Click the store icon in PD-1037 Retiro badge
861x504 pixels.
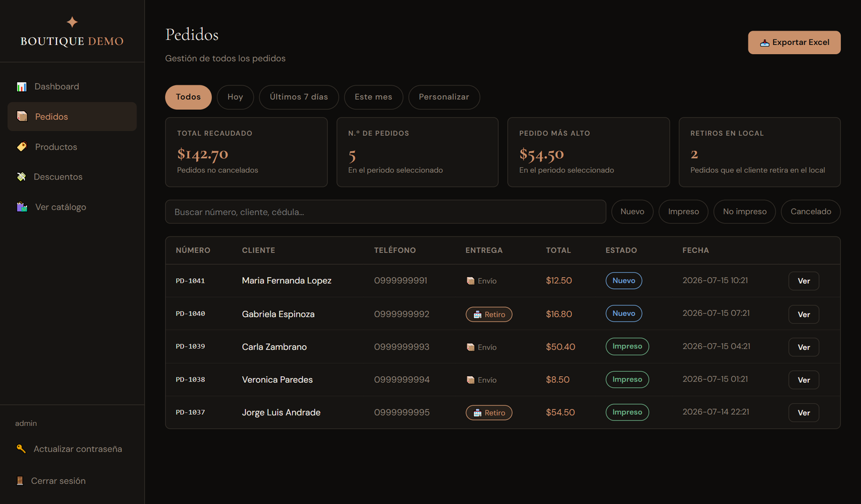point(478,412)
